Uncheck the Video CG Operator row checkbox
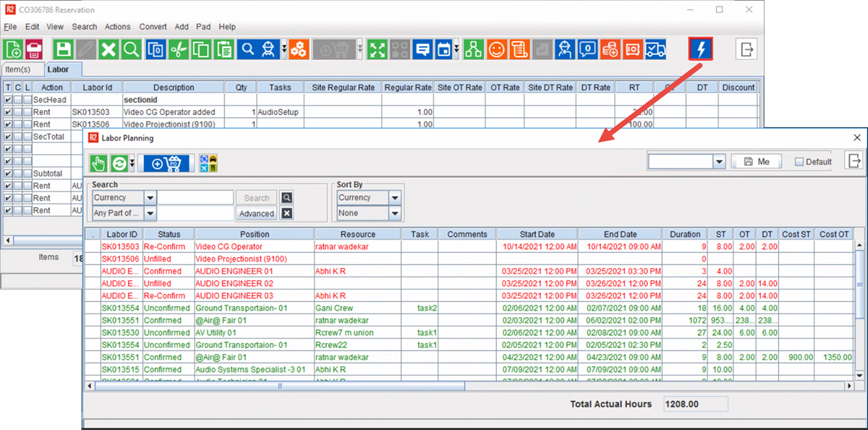The image size is (868, 430). tap(8, 112)
